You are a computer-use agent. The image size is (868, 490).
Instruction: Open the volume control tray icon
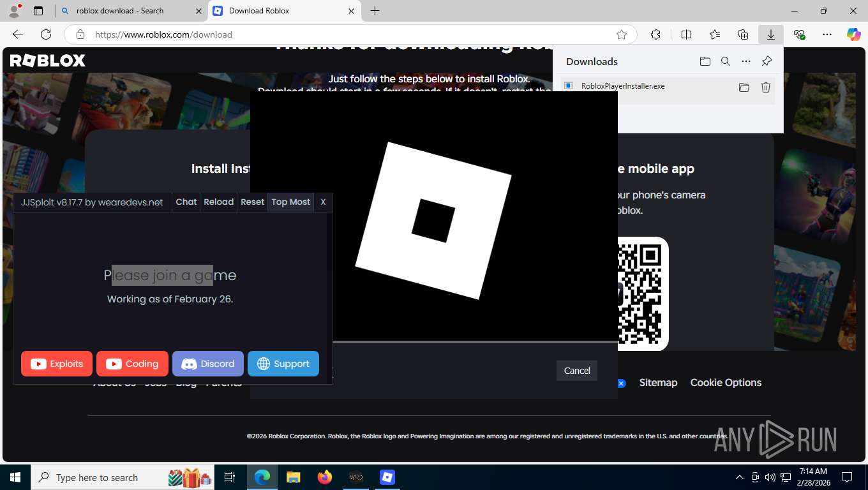770,477
